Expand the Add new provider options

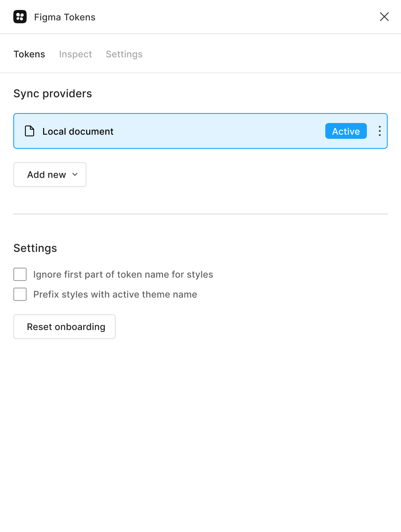50,175
